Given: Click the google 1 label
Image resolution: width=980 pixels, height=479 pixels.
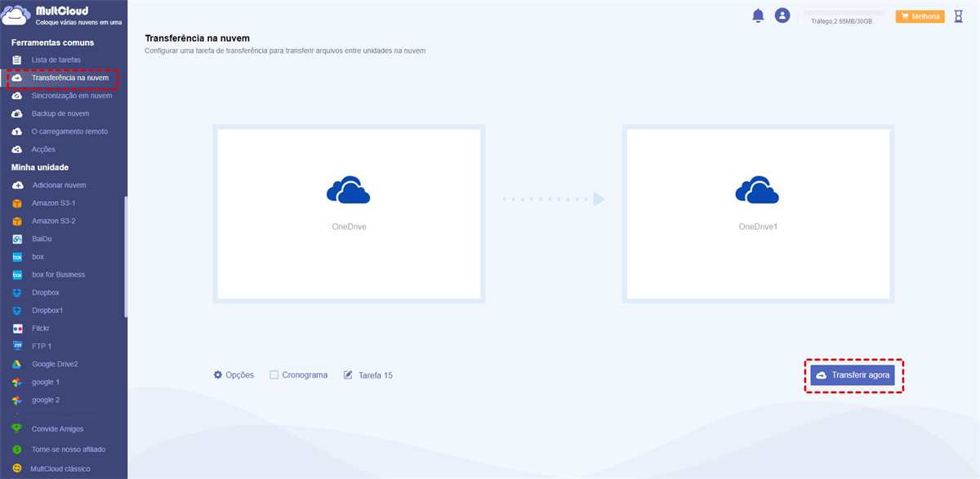Looking at the screenshot, I should click(x=46, y=383).
